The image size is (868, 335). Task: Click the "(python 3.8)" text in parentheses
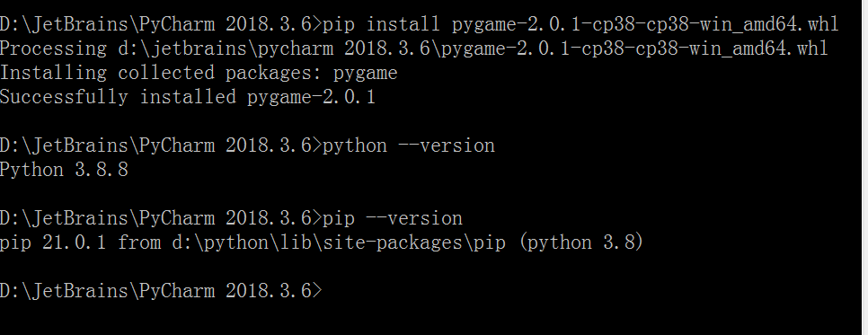pos(581,242)
